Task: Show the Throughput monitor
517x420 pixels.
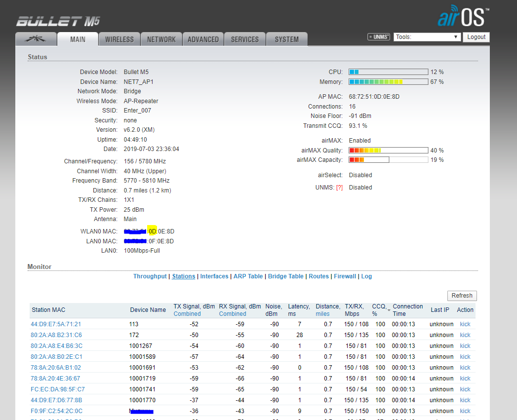Action: [150, 276]
